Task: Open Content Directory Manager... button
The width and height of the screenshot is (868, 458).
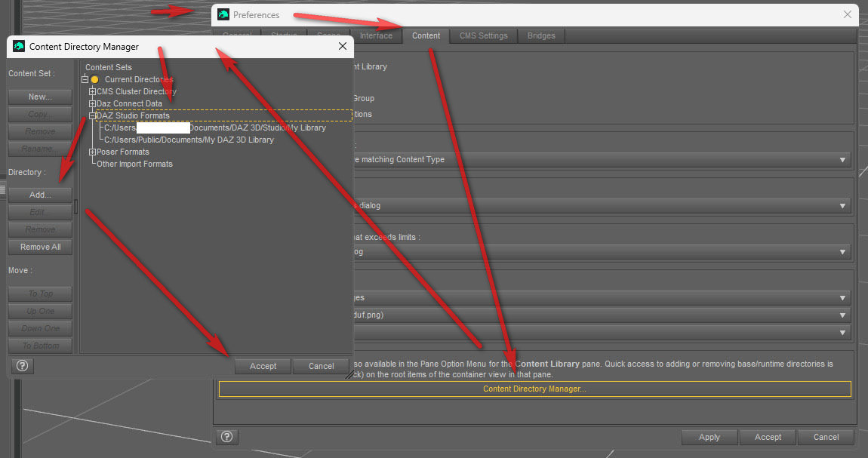Action: tap(534, 389)
